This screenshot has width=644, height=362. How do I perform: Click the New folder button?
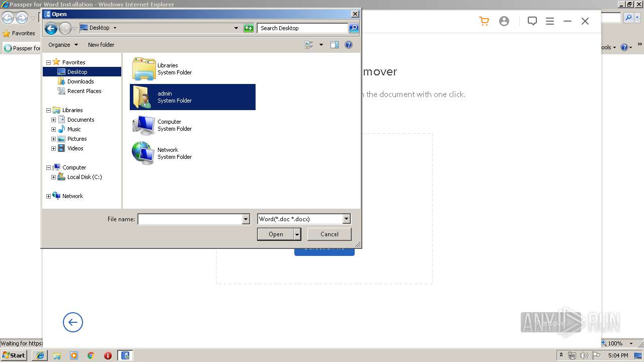(101, 45)
